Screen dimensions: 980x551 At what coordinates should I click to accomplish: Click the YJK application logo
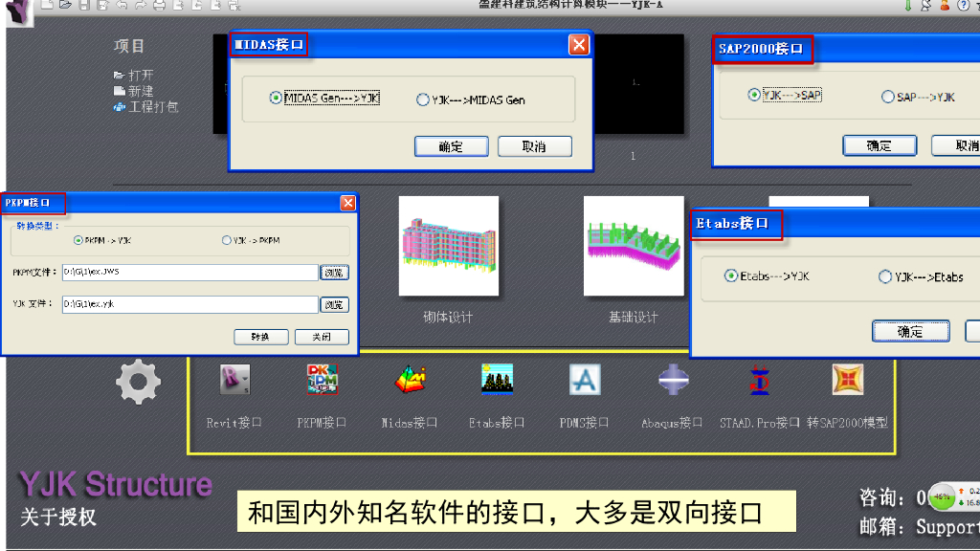[19, 11]
